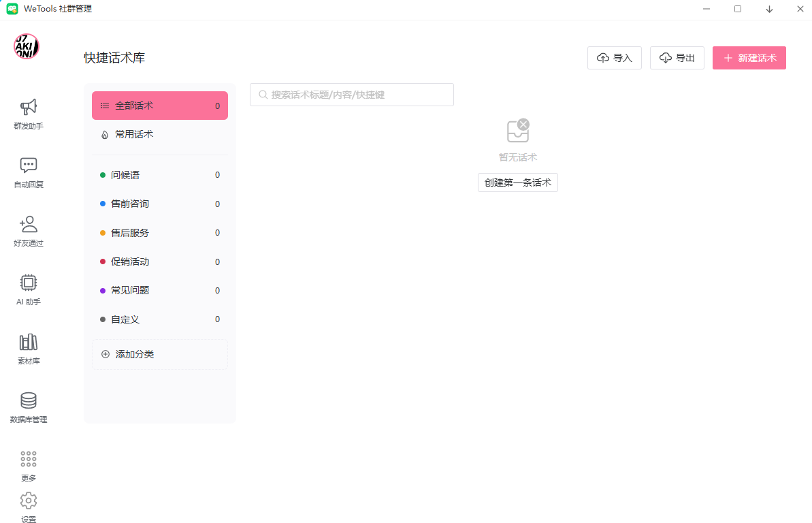Screen dimensions: 812x523
Task: Open 自动回复 chat bubble icon
Action: (x=29, y=165)
